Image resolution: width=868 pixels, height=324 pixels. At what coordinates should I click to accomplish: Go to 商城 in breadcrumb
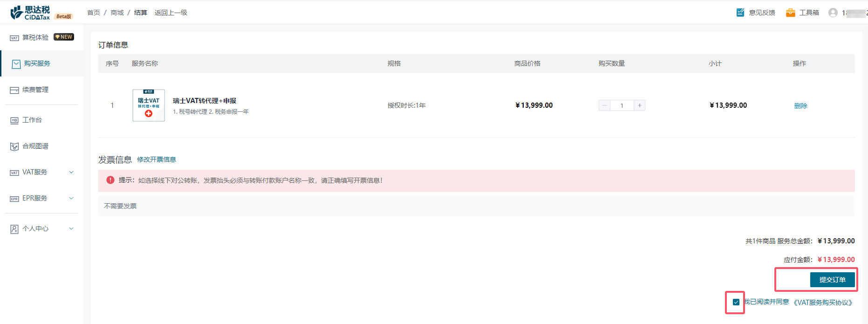(x=117, y=13)
